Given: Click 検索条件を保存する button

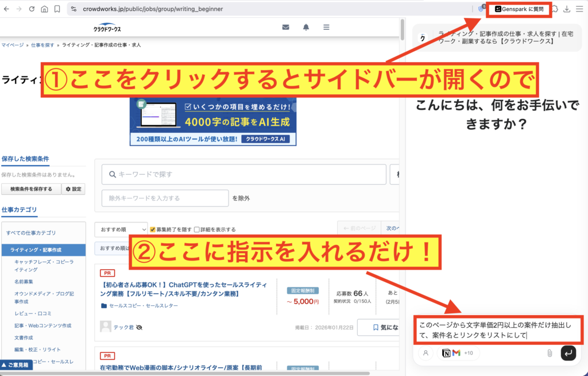Looking at the screenshot, I should 31,189.
